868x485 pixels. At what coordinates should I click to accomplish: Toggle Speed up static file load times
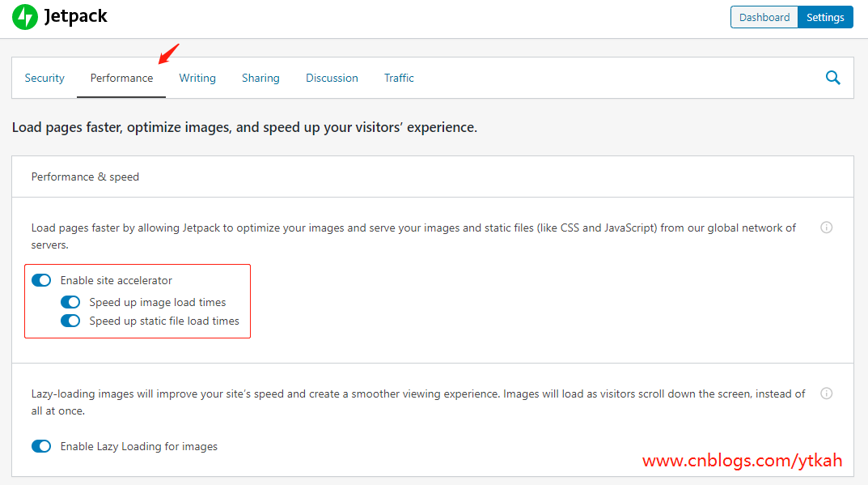[70, 321]
